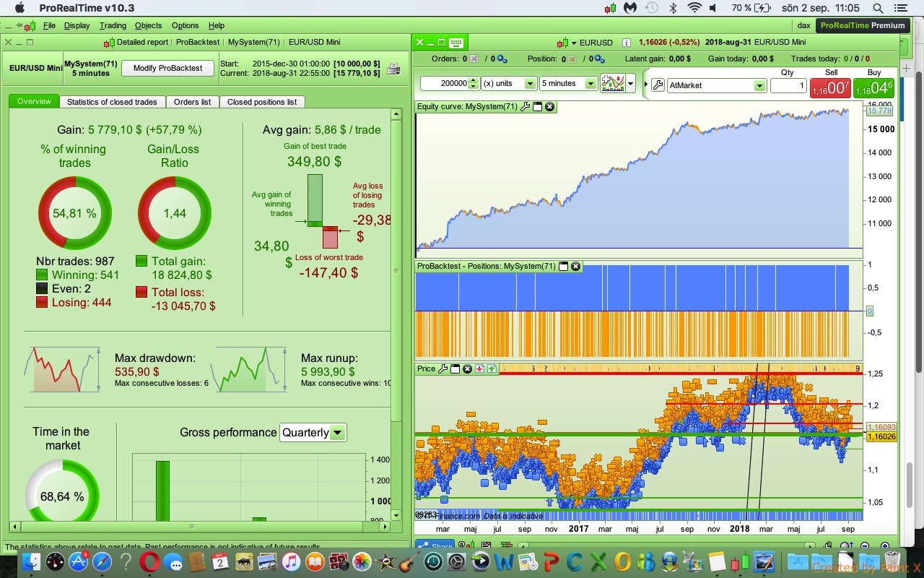
Task: Open the indicators and trading systems icon
Action: [x=613, y=84]
